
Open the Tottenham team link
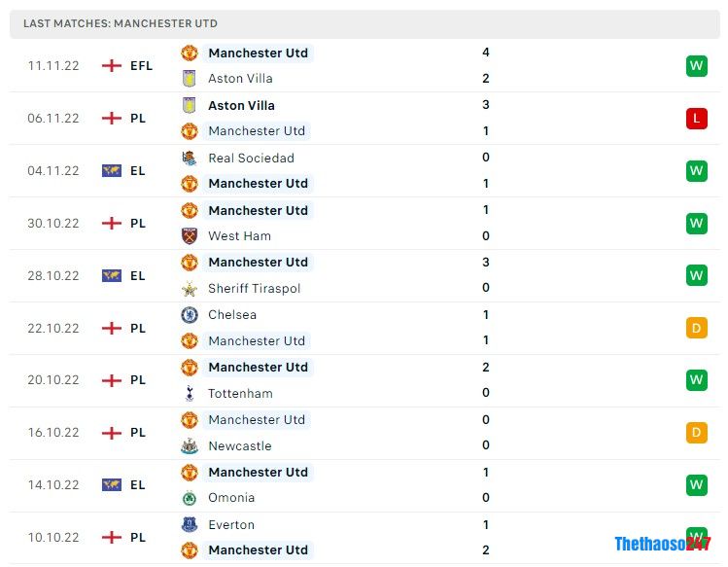240,394
